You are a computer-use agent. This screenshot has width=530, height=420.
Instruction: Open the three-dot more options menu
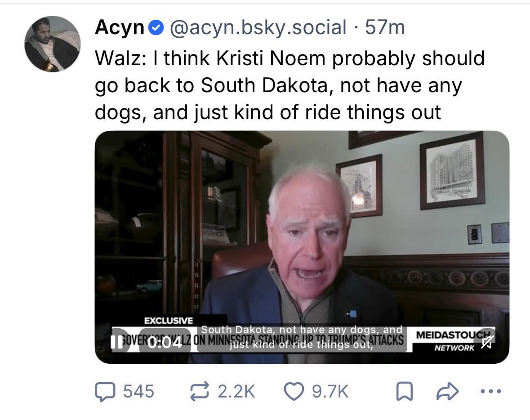tap(490, 391)
